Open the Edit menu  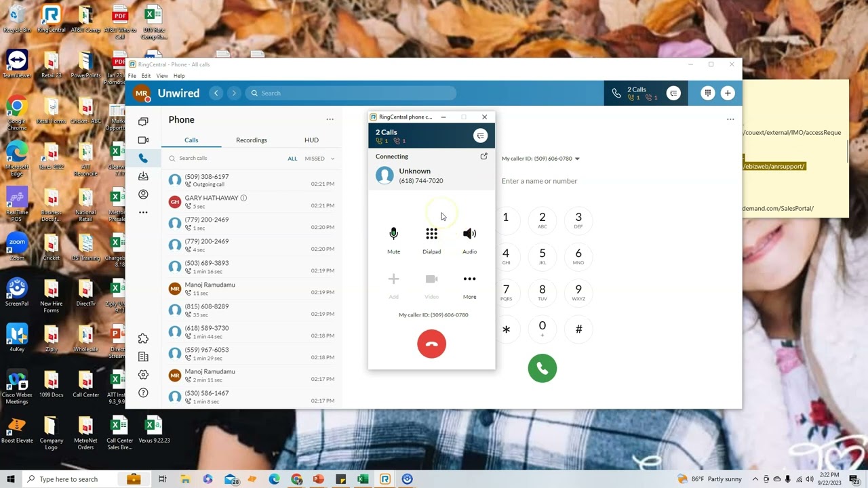pyautogui.click(x=146, y=76)
